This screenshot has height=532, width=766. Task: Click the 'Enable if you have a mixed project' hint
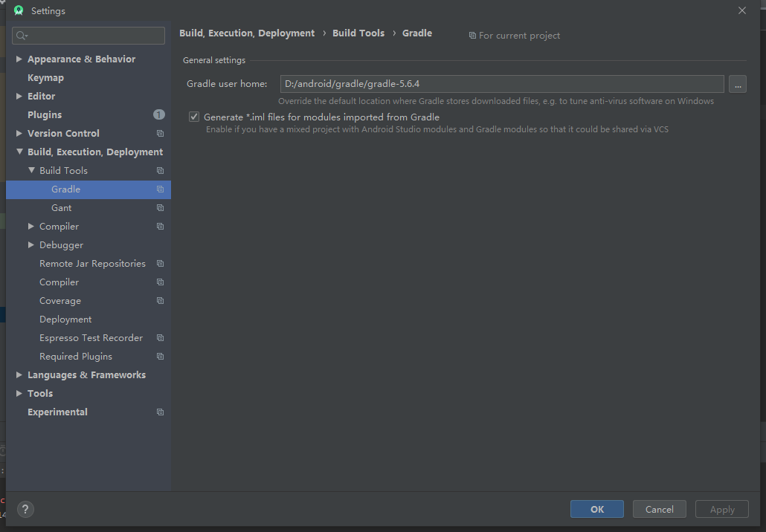coord(437,129)
